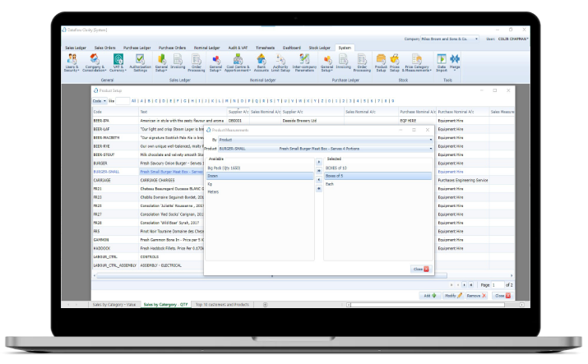Move all measurements back to Available
Viewport: 588px width, 364px height.
[319, 189]
